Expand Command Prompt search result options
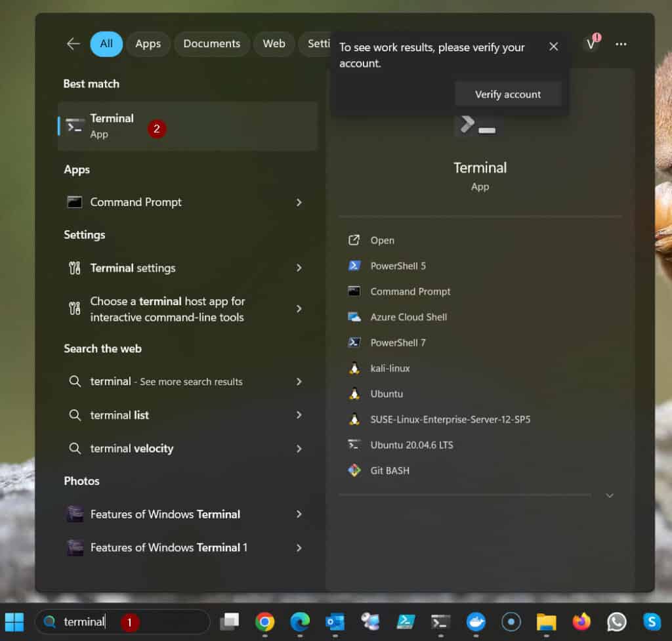Image resolution: width=672 pixels, height=641 pixels. click(x=299, y=202)
